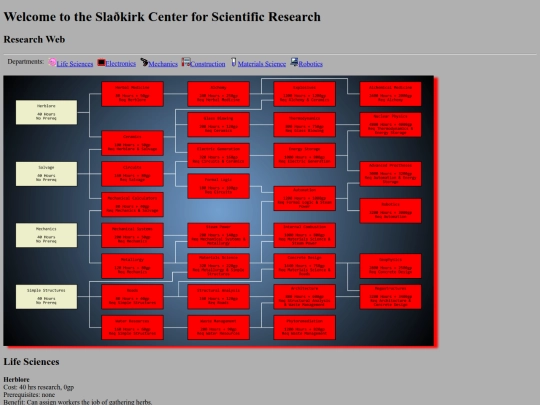540x405 pixels.
Task: Click the Mechanical Systems research box
Action: [133, 235]
